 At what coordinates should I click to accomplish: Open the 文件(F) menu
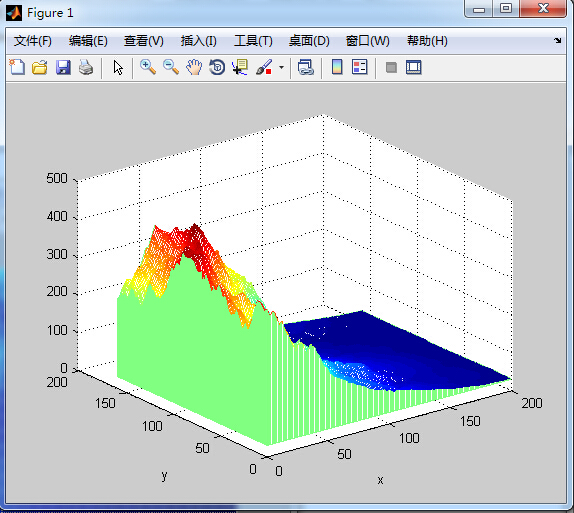tap(33, 41)
